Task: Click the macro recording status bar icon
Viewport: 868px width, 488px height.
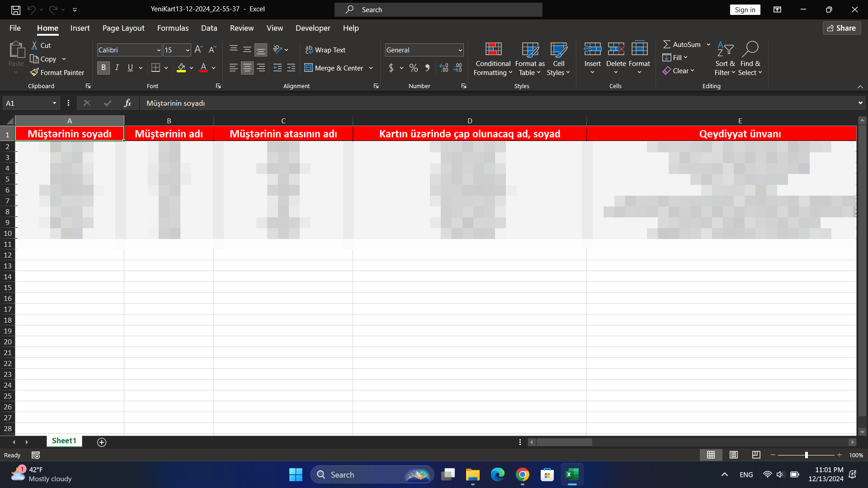Action: pyautogui.click(x=36, y=455)
